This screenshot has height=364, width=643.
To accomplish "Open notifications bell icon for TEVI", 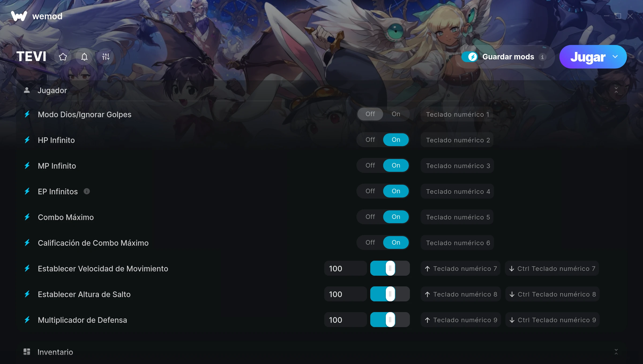I will [84, 57].
